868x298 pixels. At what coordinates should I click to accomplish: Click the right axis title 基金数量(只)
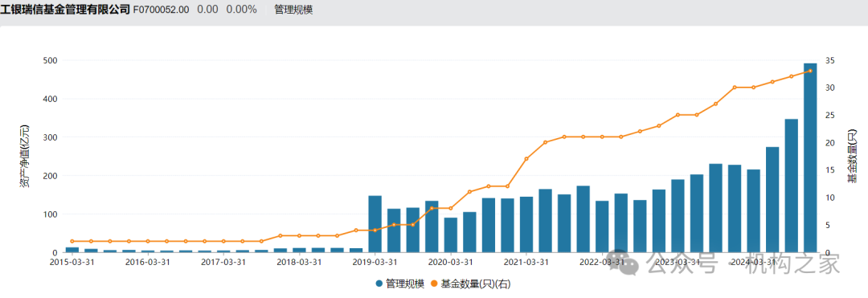(x=853, y=157)
